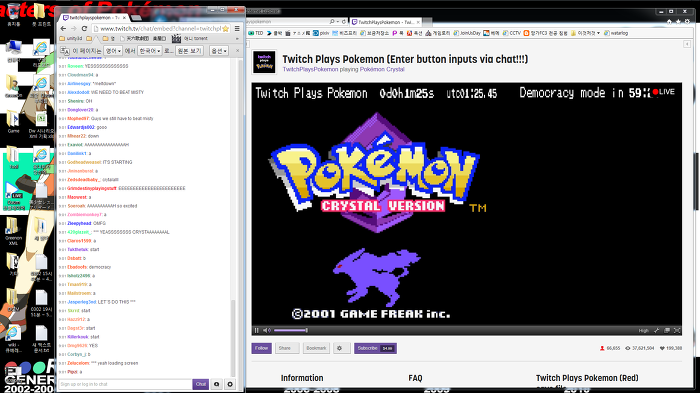Image resolution: width=700 pixels, height=393 pixels.
Task: Open the Pokemon Crystal game link
Action: tap(382, 70)
